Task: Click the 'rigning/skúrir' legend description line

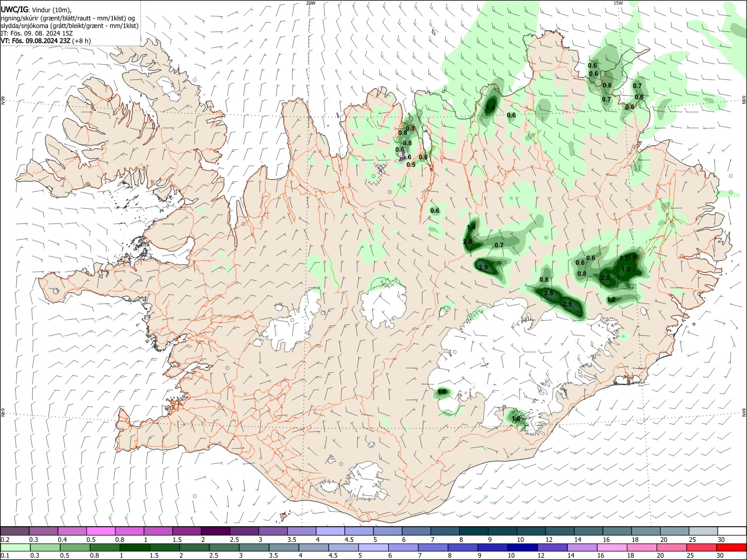Action: coord(68,18)
